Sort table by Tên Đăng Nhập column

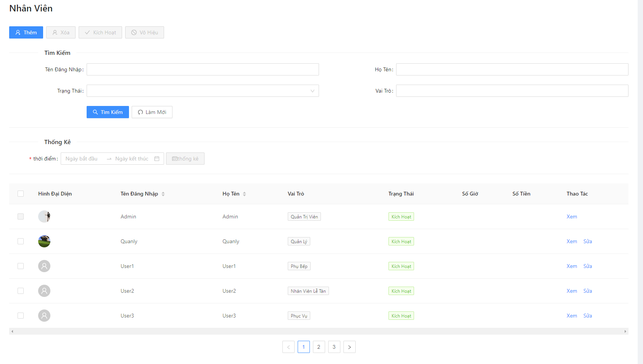pyautogui.click(x=163, y=194)
